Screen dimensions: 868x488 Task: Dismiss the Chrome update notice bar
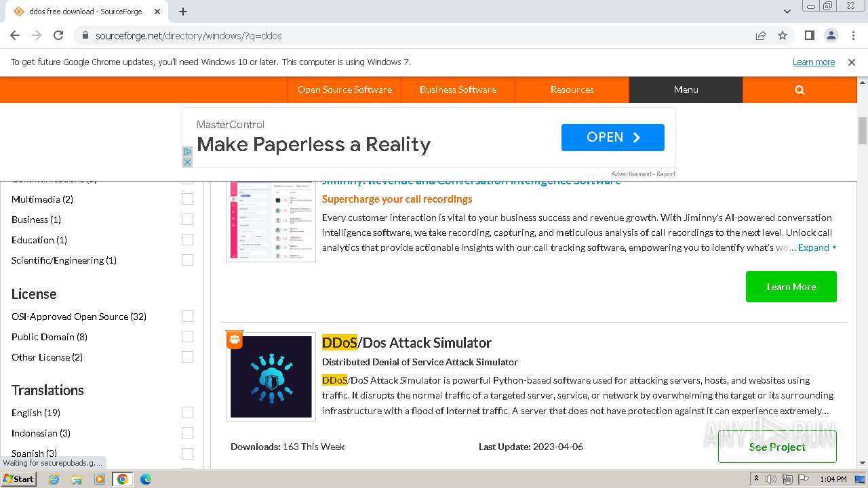click(852, 62)
